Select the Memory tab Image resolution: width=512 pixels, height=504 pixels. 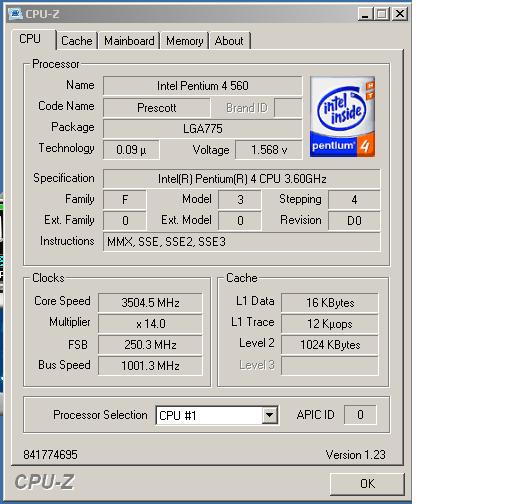tap(185, 41)
